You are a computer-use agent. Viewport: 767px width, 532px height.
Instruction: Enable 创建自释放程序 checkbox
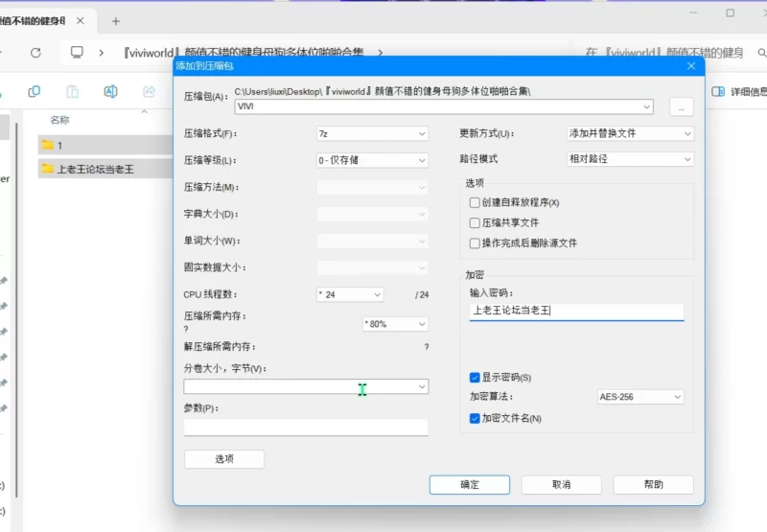tap(474, 202)
